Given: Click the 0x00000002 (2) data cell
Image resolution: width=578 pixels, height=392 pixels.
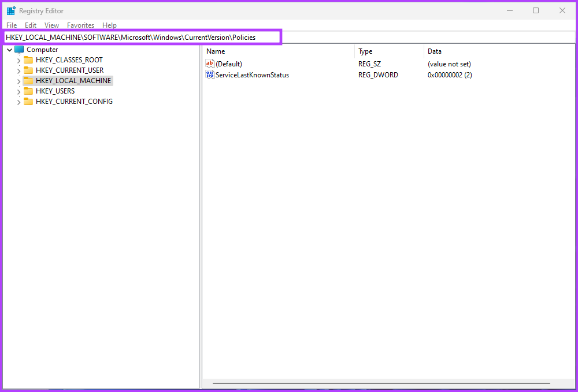Looking at the screenshot, I should pos(450,75).
